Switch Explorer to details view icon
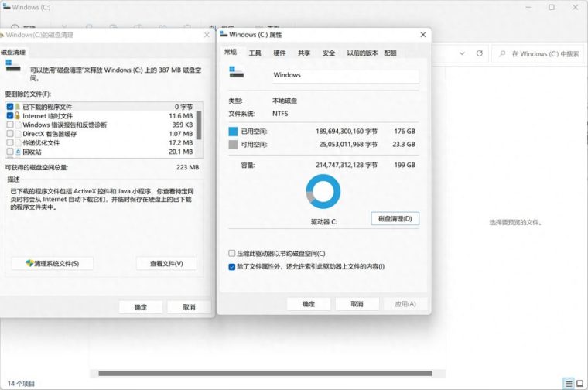Viewport: 588px width, 390px height. point(569,384)
